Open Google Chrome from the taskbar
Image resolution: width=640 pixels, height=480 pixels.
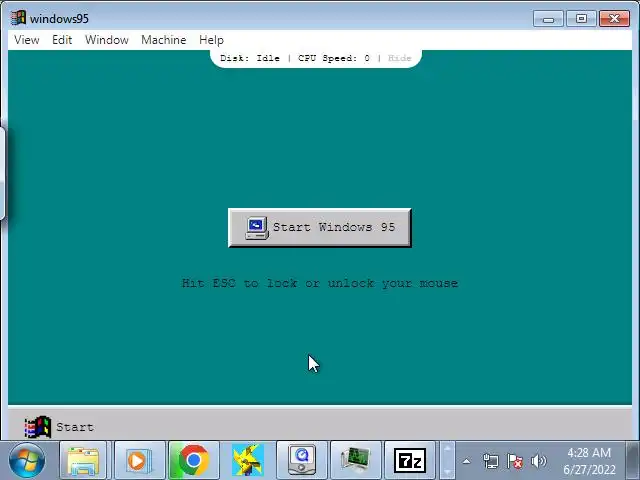(x=193, y=461)
